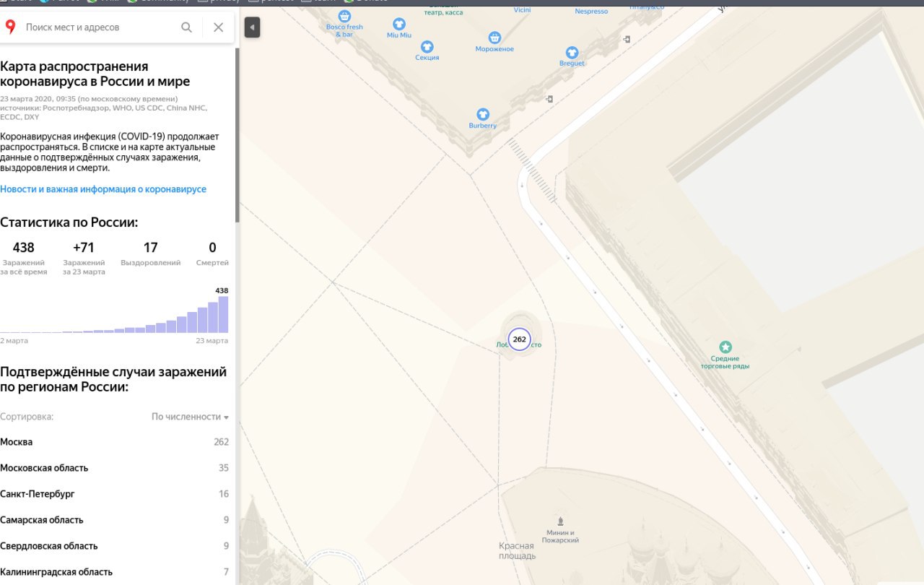Viewport: 924px width, 585px height.
Task: Click the Bosco fresh & bar map icon
Action: (x=345, y=15)
